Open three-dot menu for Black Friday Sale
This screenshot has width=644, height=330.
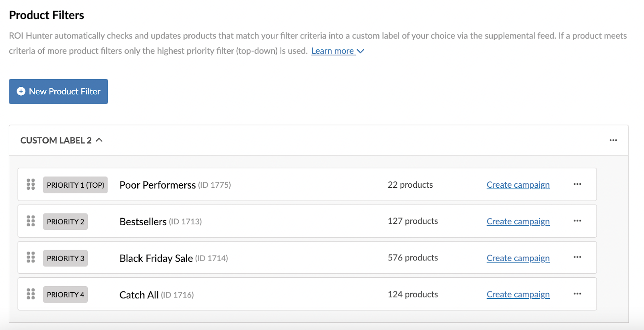tap(577, 257)
